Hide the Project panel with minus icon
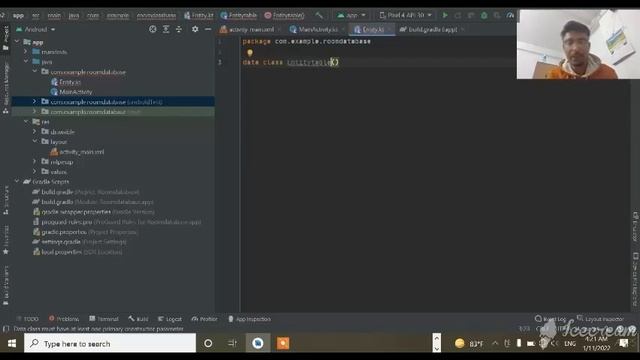 coord(208,29)
